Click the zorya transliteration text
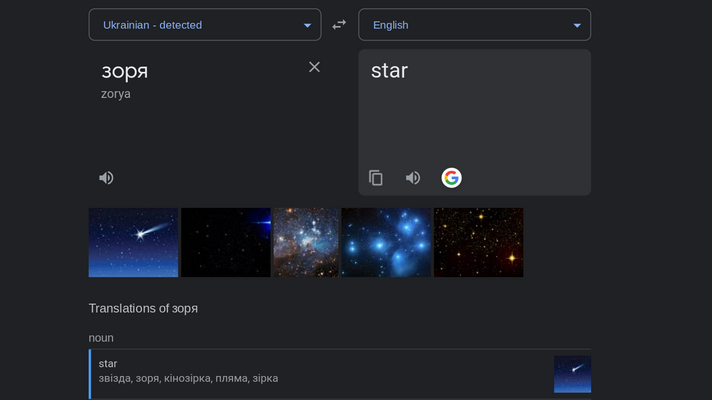Image resolution: width=712 pixels, height=400 pixels. (x=116, y=94)
